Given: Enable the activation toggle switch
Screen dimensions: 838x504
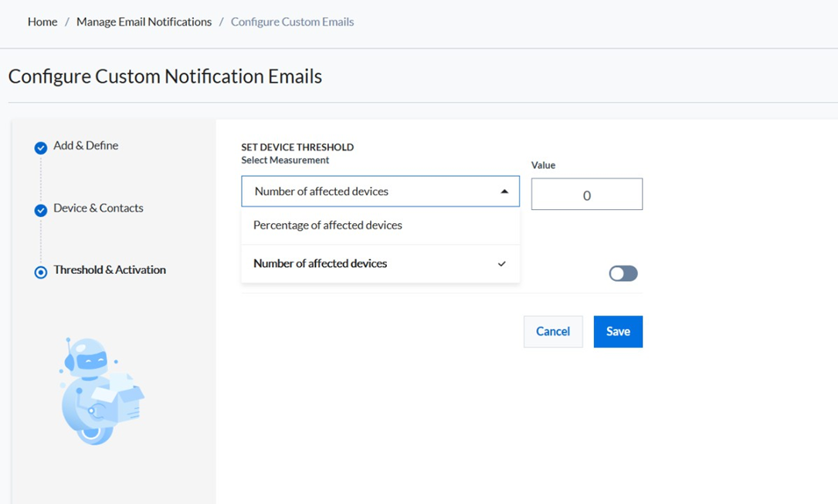Looking at the screenshot, I should pyautogui.click(x=623, y=273).
